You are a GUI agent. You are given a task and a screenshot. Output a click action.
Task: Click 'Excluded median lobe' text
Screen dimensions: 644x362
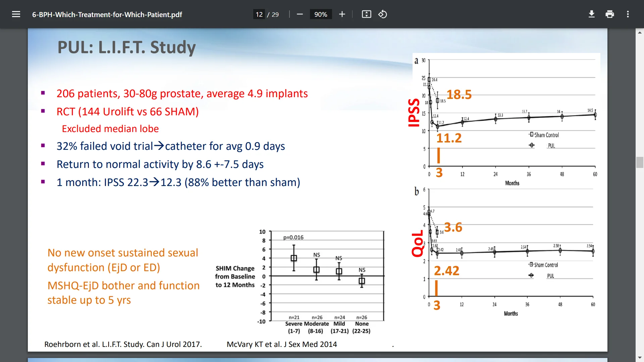coord(110,129)
